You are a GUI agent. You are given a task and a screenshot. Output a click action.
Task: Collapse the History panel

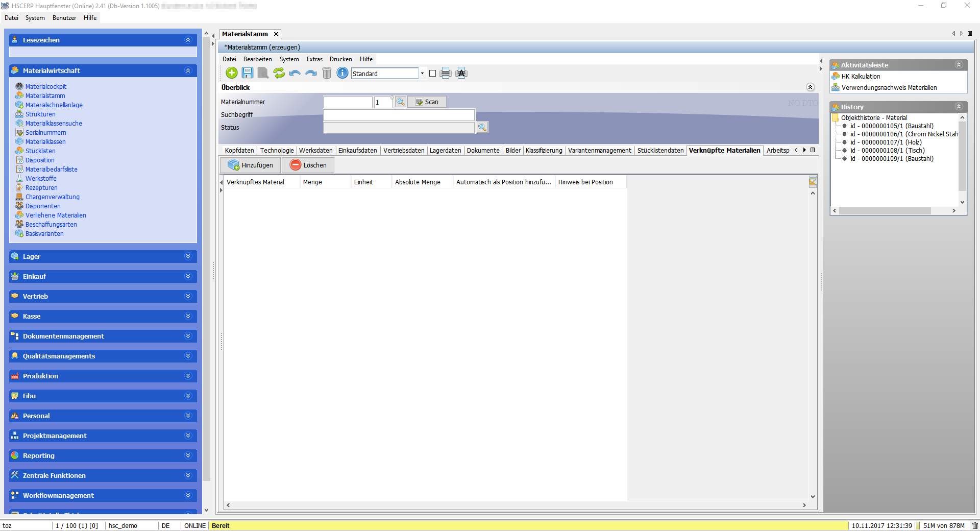pyautogui.click(x=959, y=107)
